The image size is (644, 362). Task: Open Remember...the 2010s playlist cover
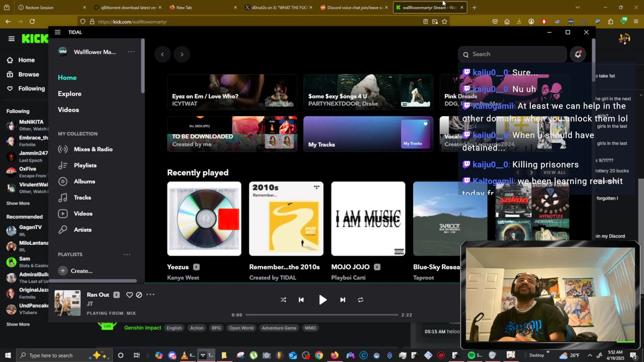[x=286, y=219]
